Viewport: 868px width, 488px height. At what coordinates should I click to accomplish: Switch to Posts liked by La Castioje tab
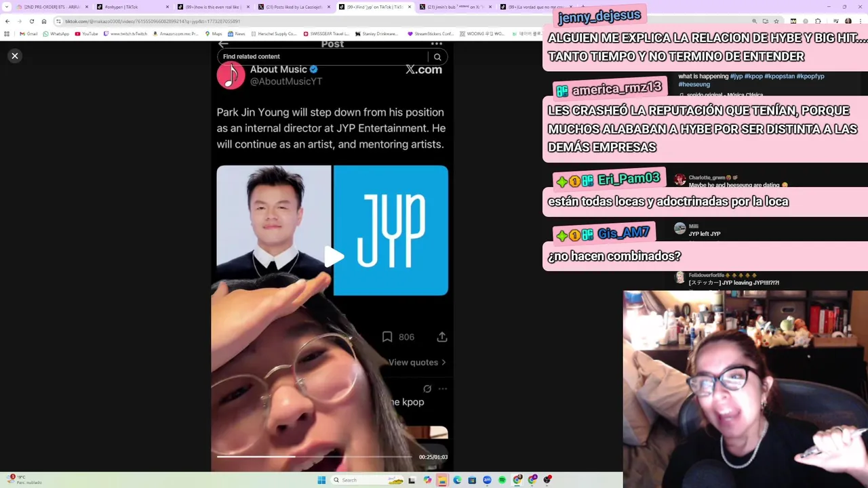pyautogui.click(x=294, y=7)
